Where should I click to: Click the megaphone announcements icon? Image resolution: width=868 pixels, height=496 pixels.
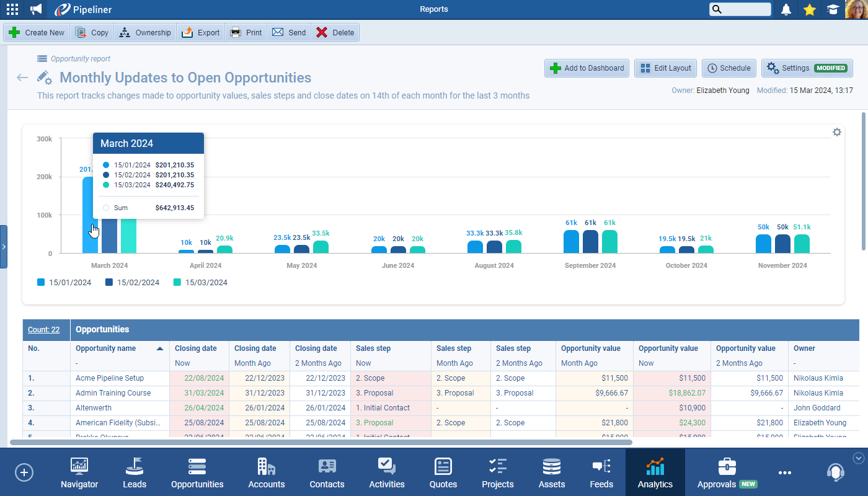(x=37, y=9)
